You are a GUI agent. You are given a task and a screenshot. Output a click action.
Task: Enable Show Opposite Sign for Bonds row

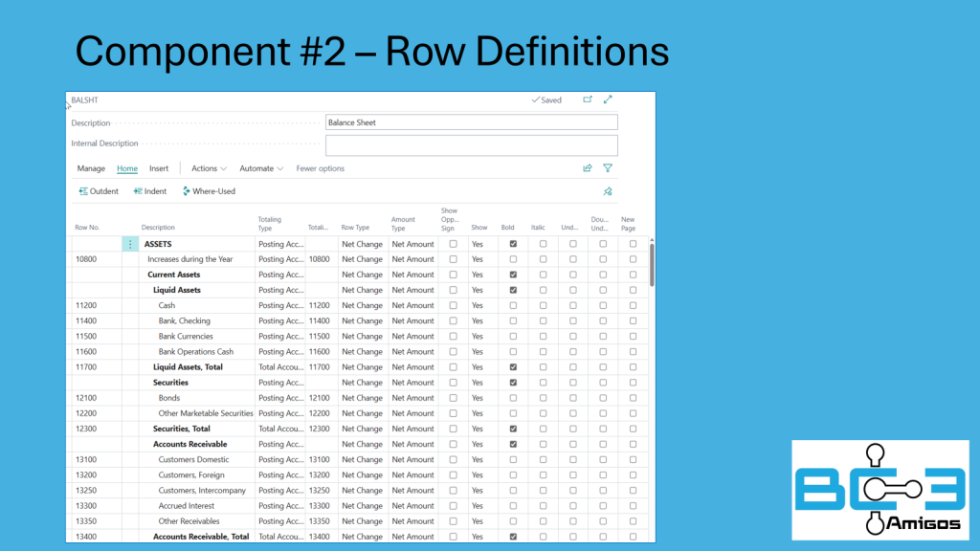coord(453,398)
